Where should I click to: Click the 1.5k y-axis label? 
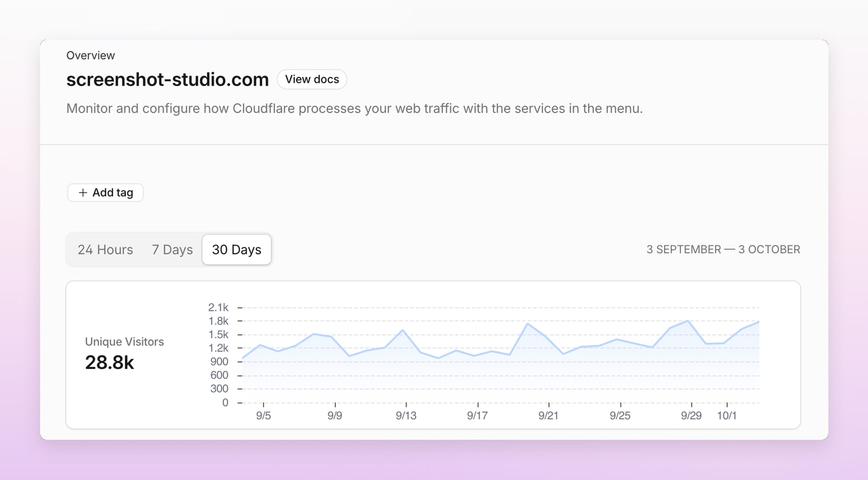[x=218, y=335]
